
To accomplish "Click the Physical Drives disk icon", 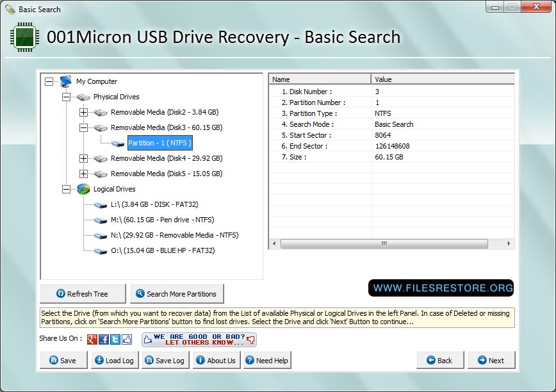I will click(83, 97).
